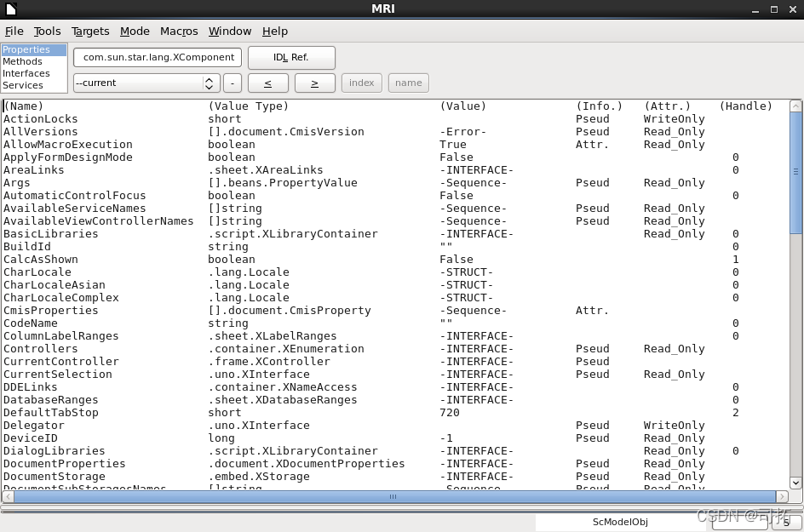Click the CharLocaleComplex property name

(61, 298)
